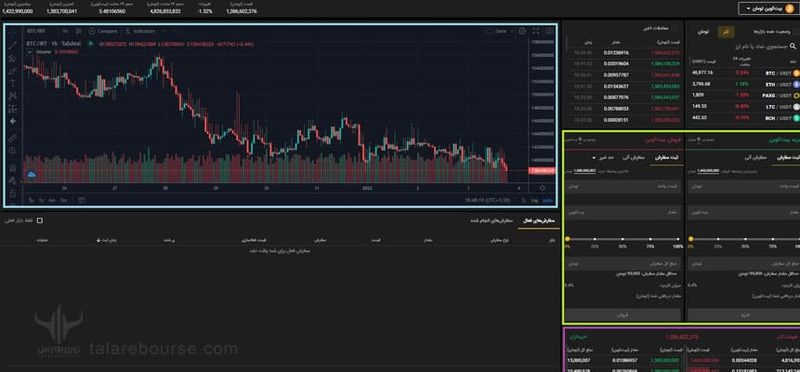Set sell amount slider to 50%
Screen dimensions: 800x372
pyautogui.click(x=623, y=239)
